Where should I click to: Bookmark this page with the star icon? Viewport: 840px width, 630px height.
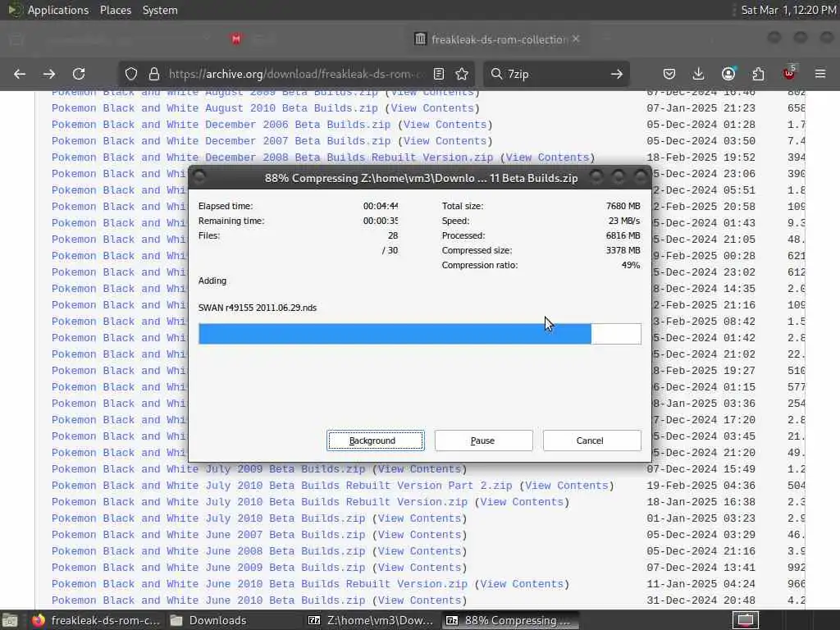[462, 74]
